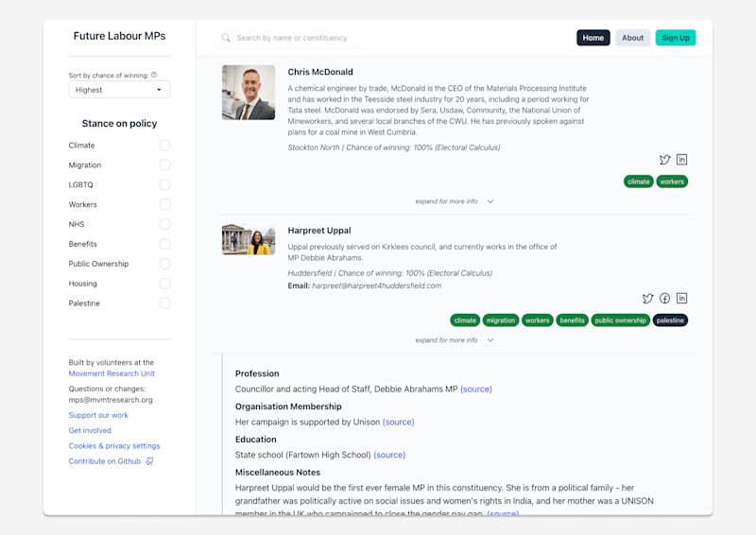Click Harpreet Uppal's profile photo
The width and height of the screenshot is (756, 535).
(x=249, y=239)
